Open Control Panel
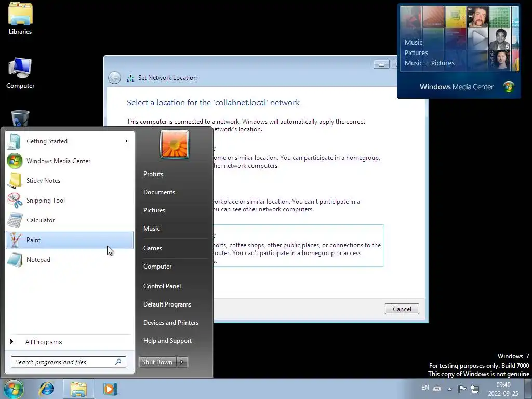The height and width of the screenshot is (399, 532). 162,286
